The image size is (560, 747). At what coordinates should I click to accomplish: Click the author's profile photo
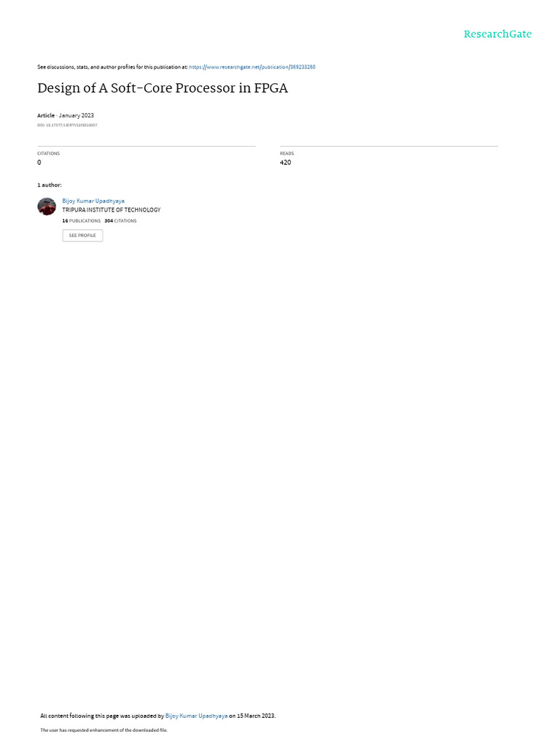tap(47, 206)
